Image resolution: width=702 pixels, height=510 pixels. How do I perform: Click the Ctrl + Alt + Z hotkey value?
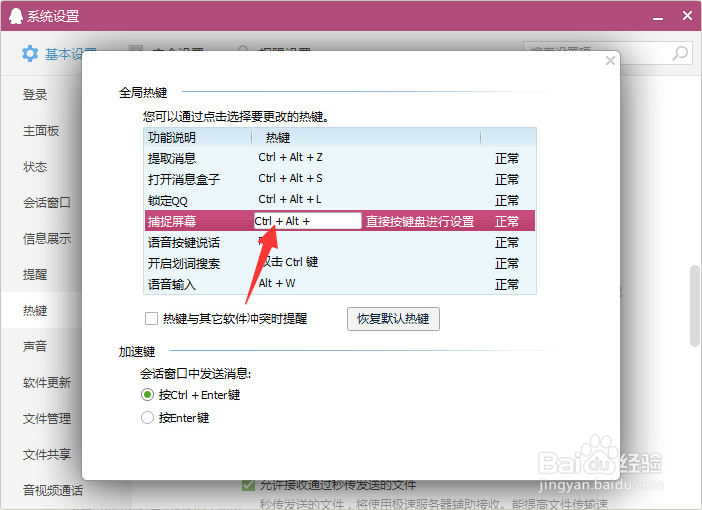[x=290, y=157]
